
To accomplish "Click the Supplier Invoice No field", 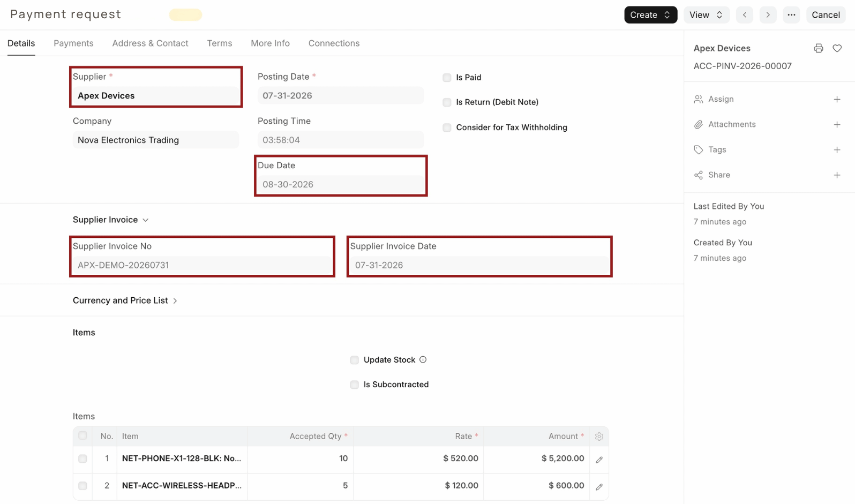I will [x=202, y=265].
